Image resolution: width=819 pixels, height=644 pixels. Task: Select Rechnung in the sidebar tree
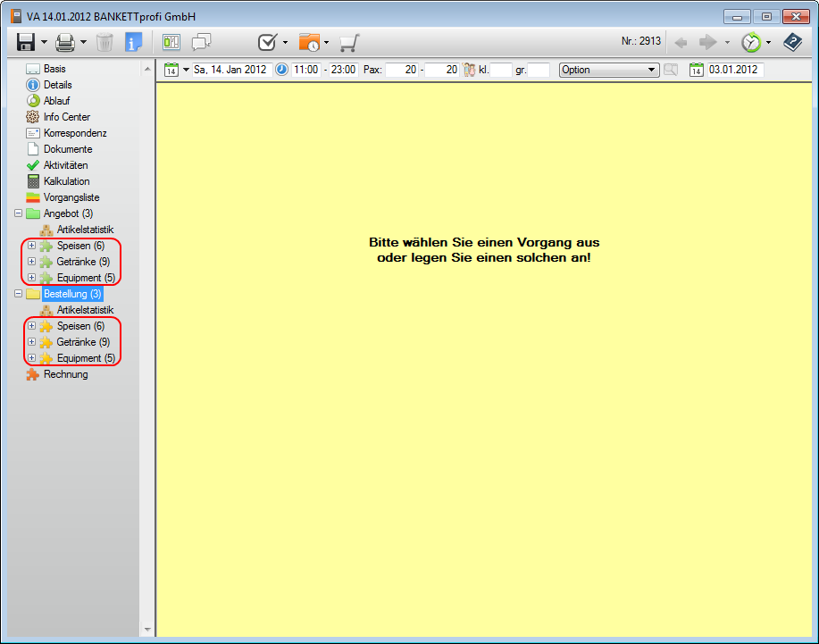(65, 374)
